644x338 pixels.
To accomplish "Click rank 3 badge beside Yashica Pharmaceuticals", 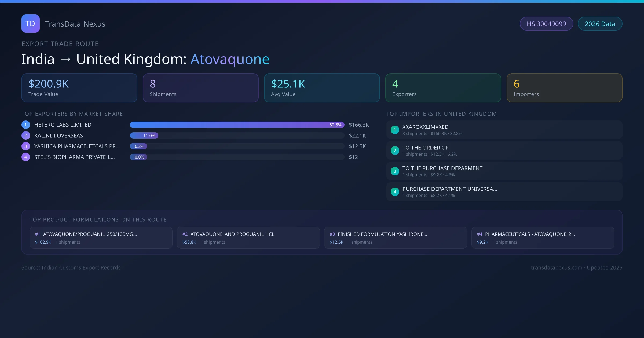I will coord(25,146).
